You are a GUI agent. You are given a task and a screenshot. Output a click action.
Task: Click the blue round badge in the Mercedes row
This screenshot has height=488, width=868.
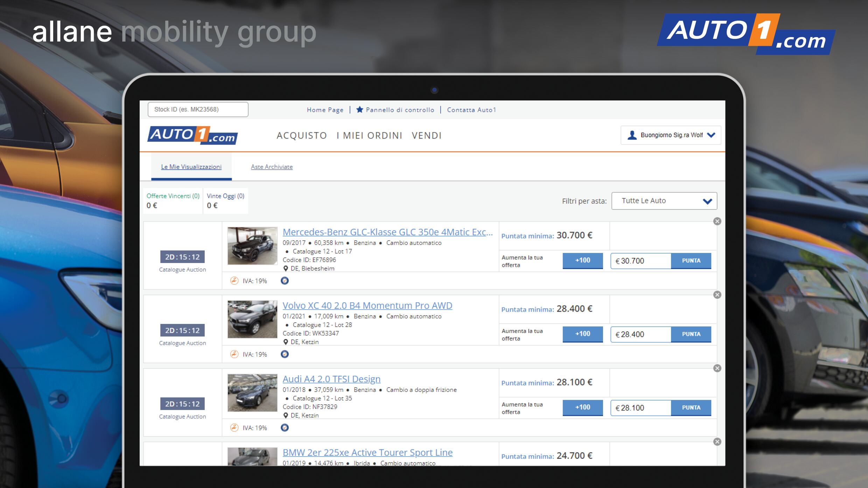coord(285,281)
